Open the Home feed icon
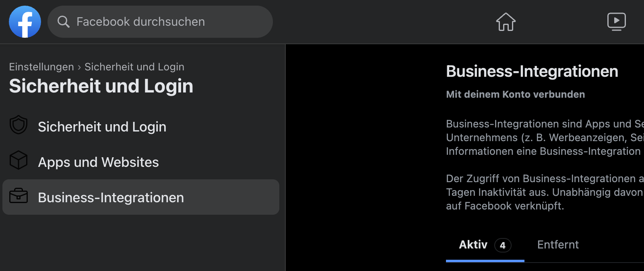Screen dimensions: 644x271 click(x=506, y=22)
